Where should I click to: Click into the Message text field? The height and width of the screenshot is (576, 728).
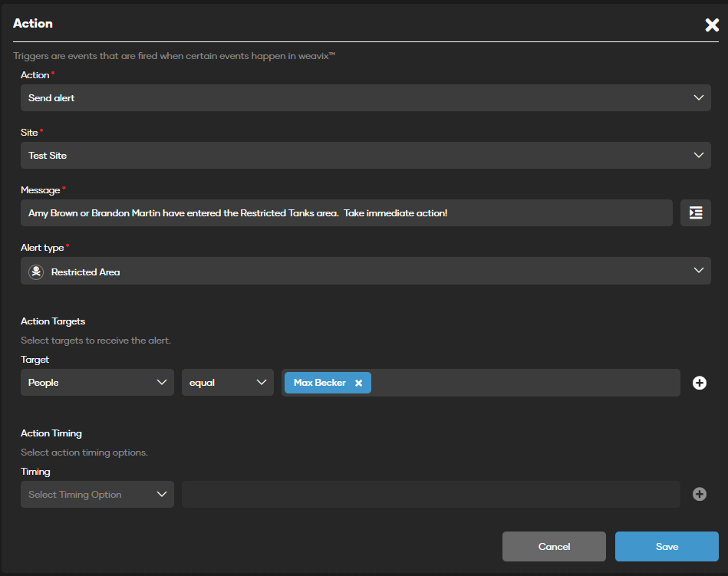(347, 213)
